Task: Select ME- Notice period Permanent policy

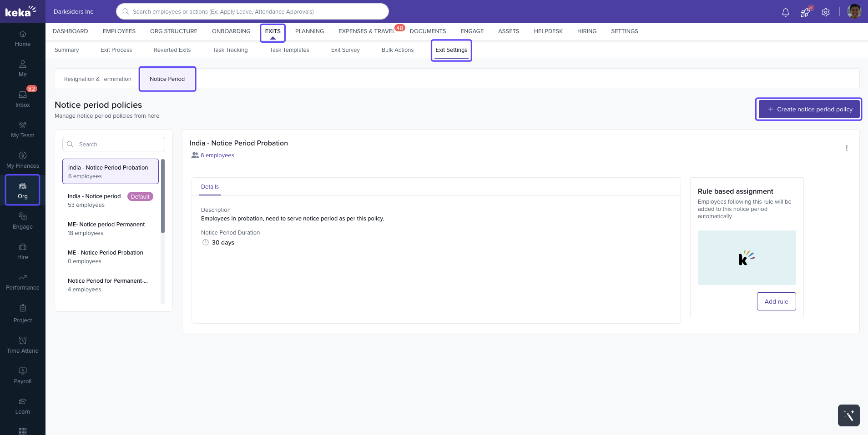Action: (106, 229)
